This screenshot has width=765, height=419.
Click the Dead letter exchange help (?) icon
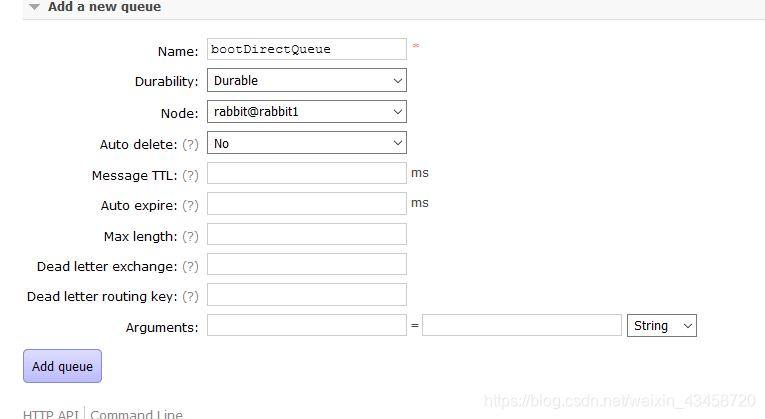pyautogui.click(x=190, y=266)
